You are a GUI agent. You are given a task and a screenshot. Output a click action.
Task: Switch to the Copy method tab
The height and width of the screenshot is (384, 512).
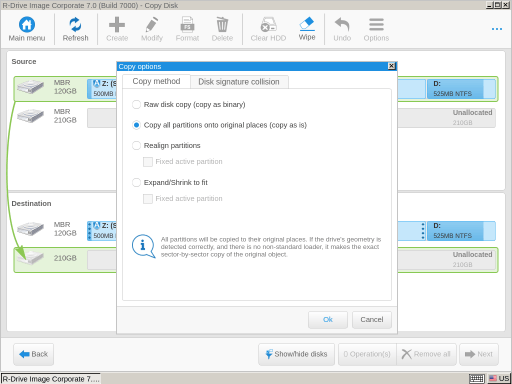[156, 81]
